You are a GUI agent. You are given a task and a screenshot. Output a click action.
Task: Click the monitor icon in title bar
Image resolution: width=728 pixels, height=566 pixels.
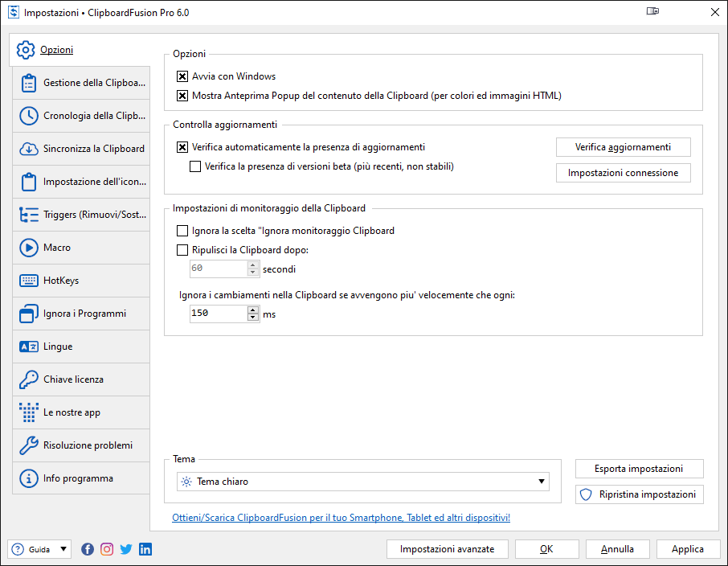click(652, 11)
